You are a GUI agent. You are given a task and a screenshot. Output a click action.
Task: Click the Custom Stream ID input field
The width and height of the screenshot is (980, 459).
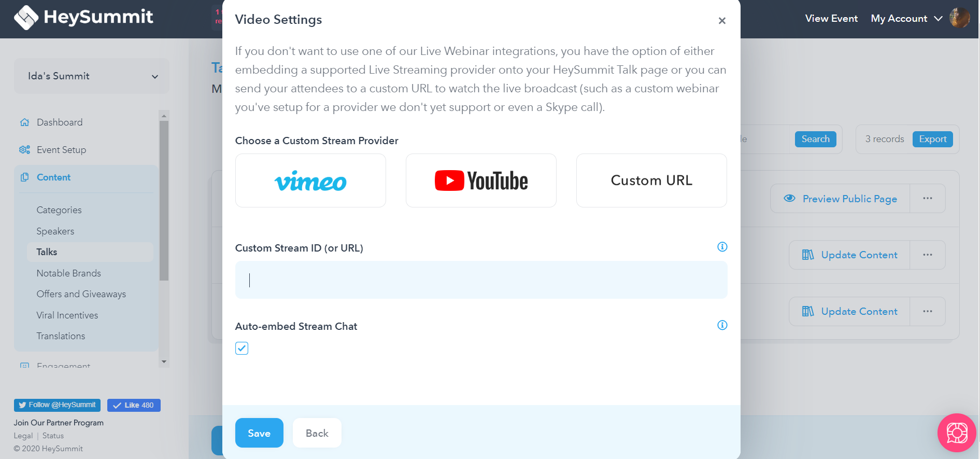481,280
